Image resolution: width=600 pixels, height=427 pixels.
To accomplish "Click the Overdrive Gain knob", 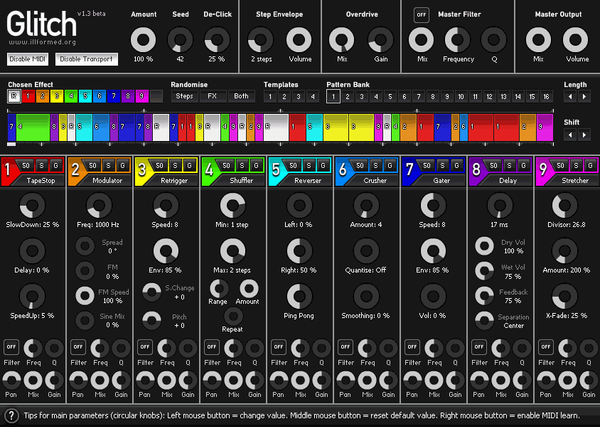I will point(378,39).
